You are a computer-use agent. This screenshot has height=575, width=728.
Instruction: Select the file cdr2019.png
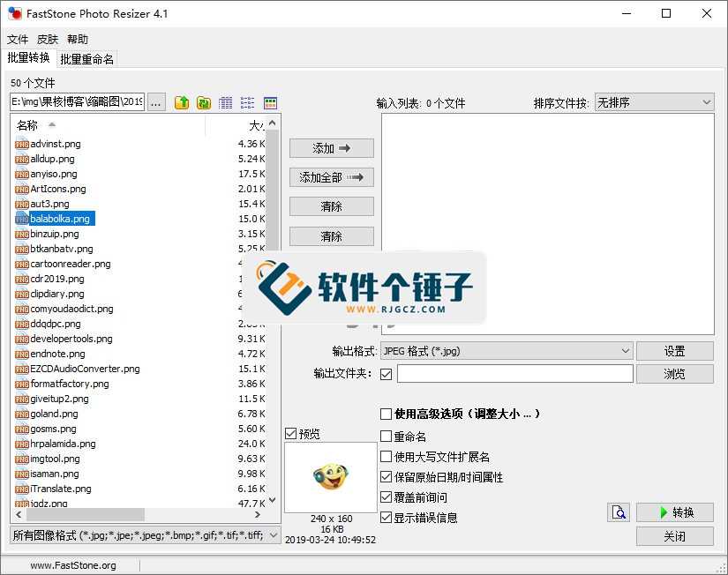point(57,279)
